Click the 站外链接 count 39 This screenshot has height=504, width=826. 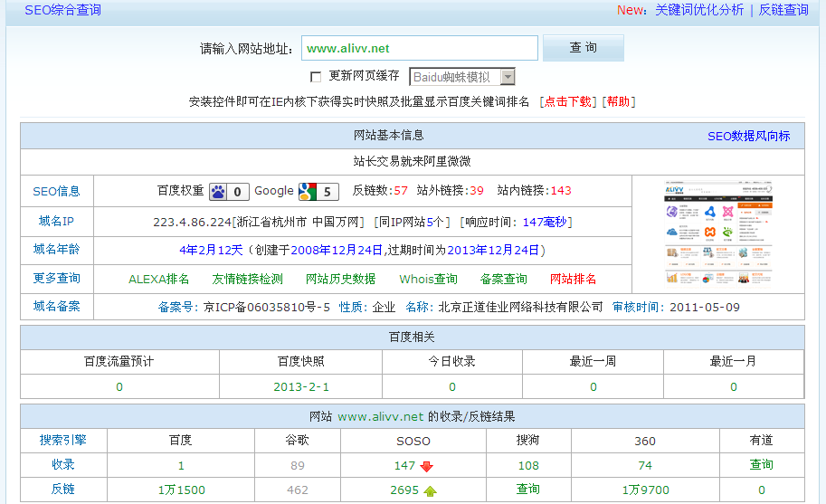click(x=477, y=191)
